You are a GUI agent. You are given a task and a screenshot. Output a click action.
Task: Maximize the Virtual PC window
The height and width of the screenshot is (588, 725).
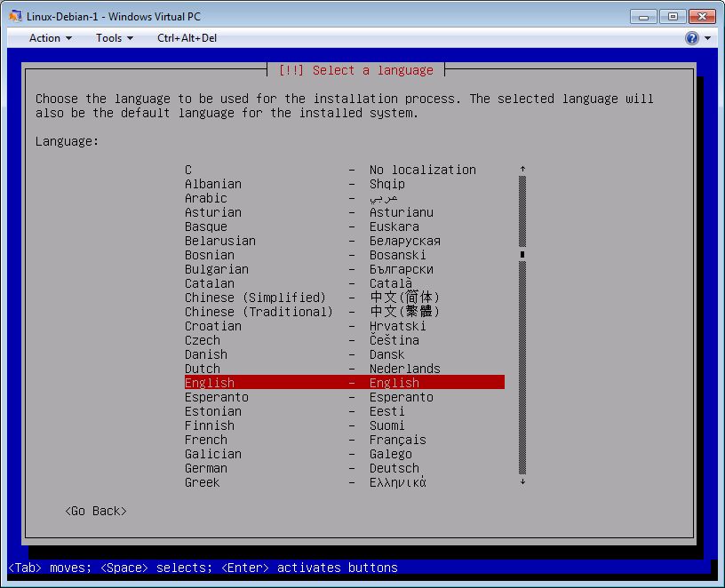click(x=673, y=16)
